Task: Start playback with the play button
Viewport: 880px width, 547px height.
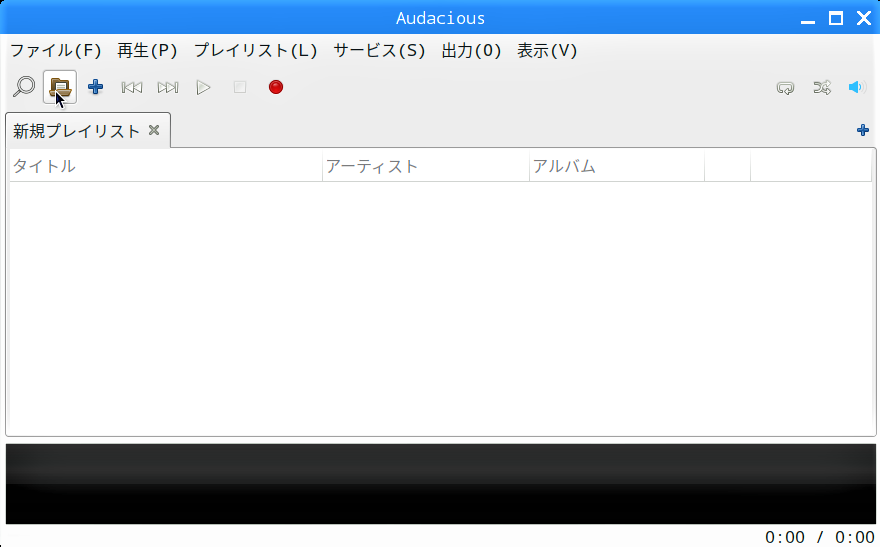Action: pos(203,87)
